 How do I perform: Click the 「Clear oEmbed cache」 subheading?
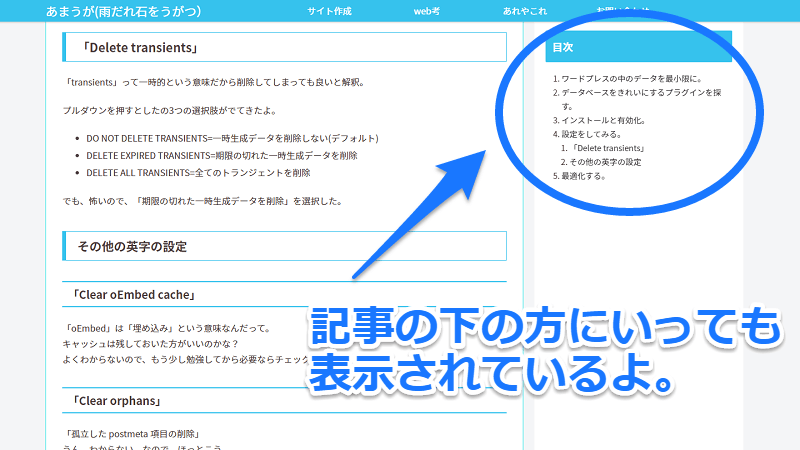(x=134, y=295)
